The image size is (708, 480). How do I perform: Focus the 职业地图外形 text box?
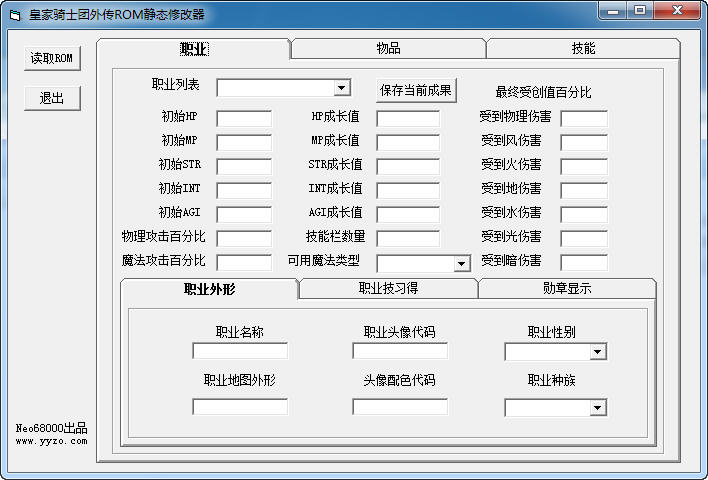pos(240,406)
